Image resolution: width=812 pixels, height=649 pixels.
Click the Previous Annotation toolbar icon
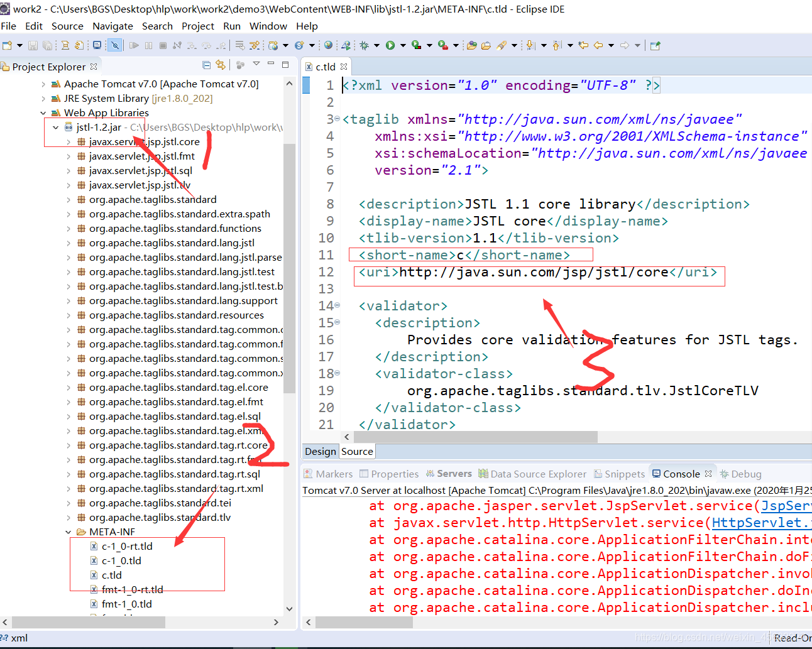(x=557, y=45)
